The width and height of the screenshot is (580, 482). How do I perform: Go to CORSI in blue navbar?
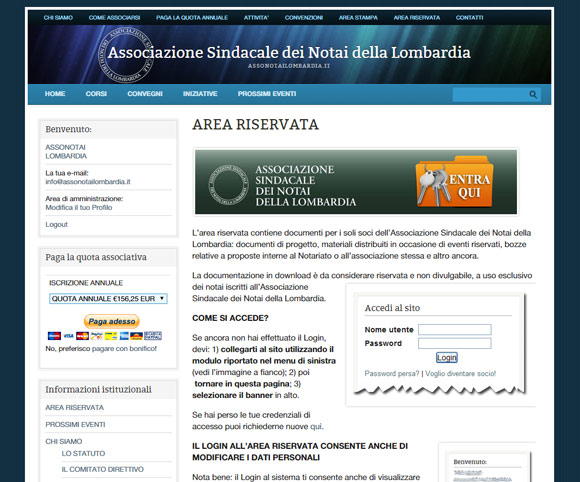click(x=96, y=94)
